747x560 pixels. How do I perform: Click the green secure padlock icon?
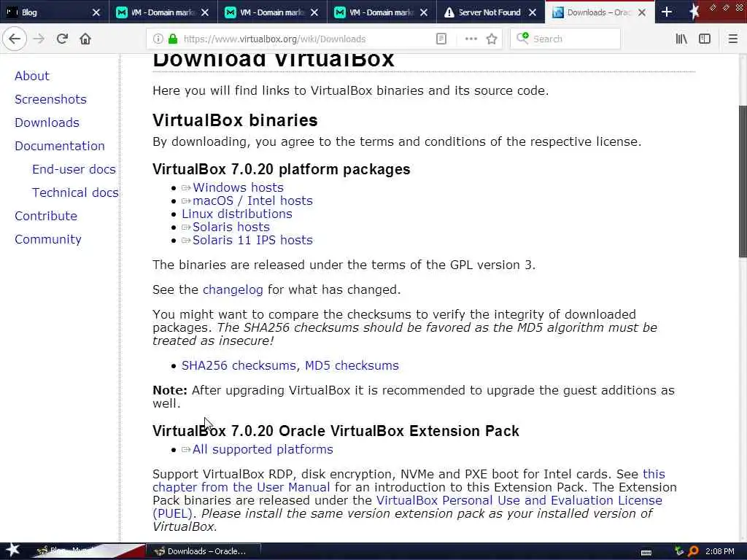click(173, 39)
